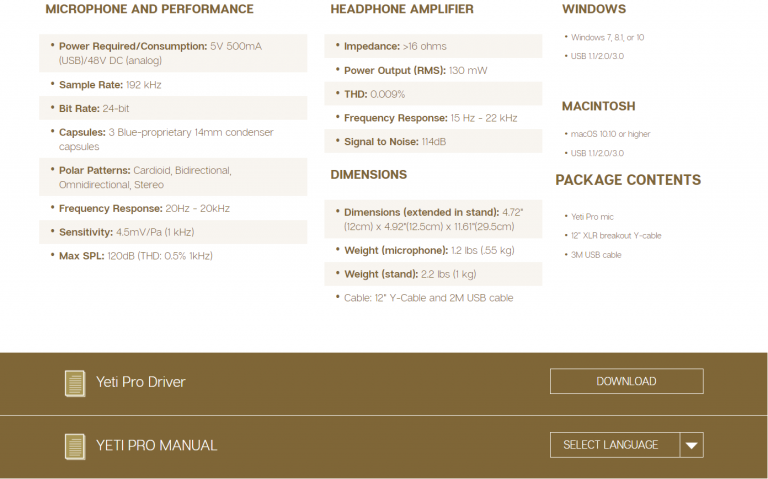Click the Yeti Pro Driver document icon
768x479 pixels.
[x=74, y=382]
